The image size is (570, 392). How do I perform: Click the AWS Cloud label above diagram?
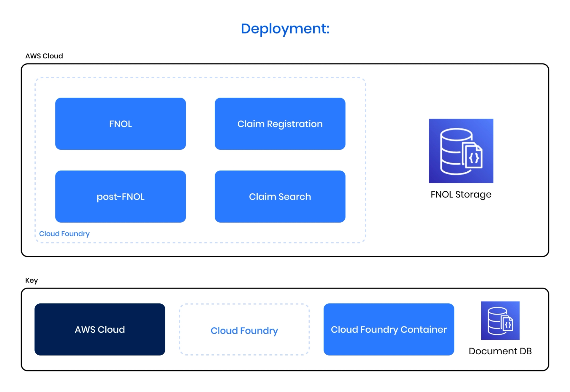44,56
